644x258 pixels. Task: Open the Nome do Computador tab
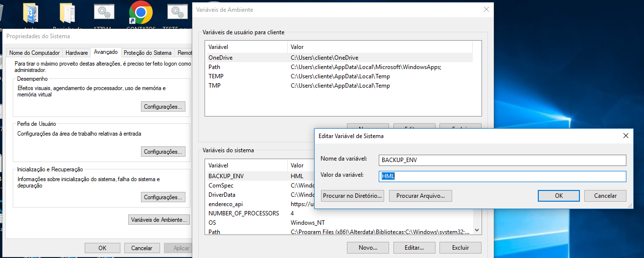pyautogui.click(x=35, y=53)
